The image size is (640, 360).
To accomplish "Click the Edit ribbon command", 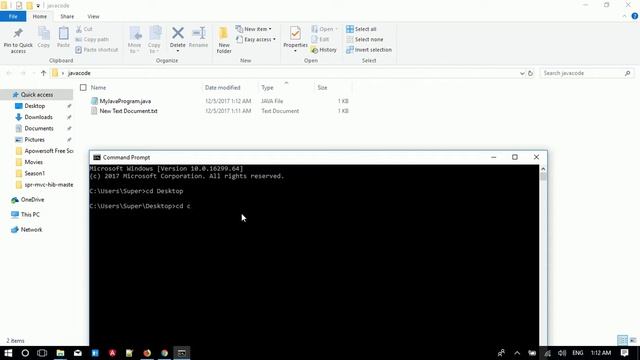I will coord(320,40).
